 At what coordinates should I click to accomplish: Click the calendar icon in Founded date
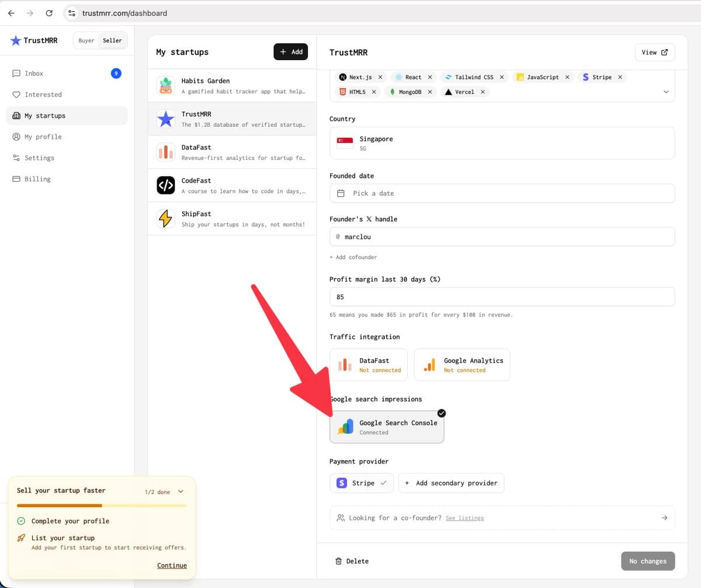[x=341, y=193]
